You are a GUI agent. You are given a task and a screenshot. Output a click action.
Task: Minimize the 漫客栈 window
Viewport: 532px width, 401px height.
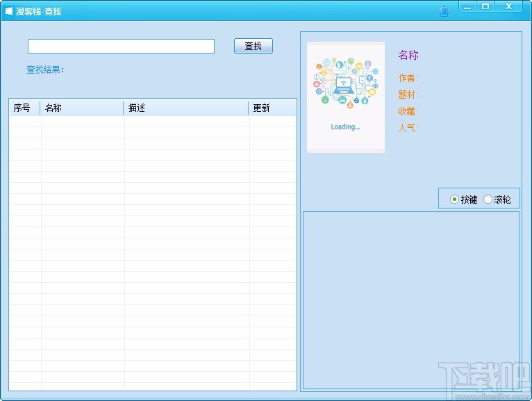467,7
